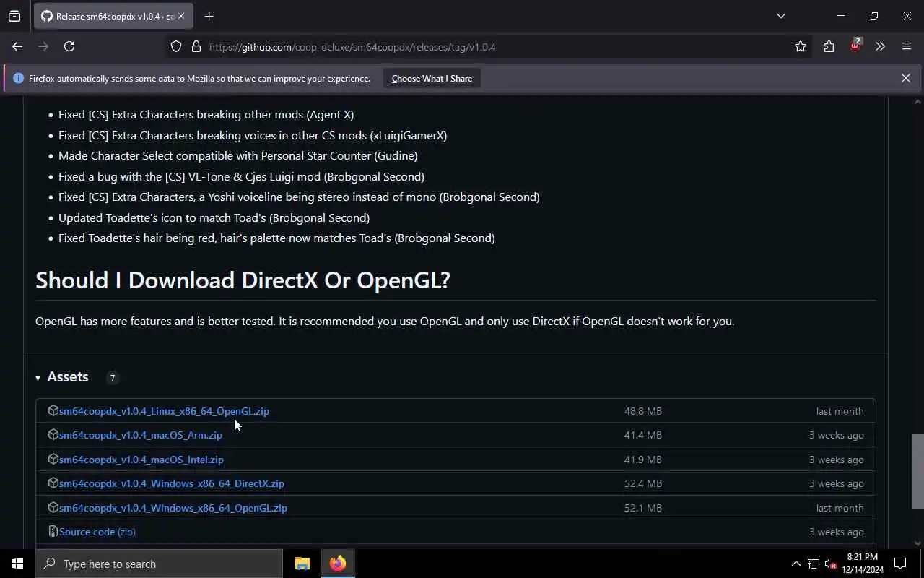Download Windows x86_64 DirectX zip

click(x=172, y=483)
